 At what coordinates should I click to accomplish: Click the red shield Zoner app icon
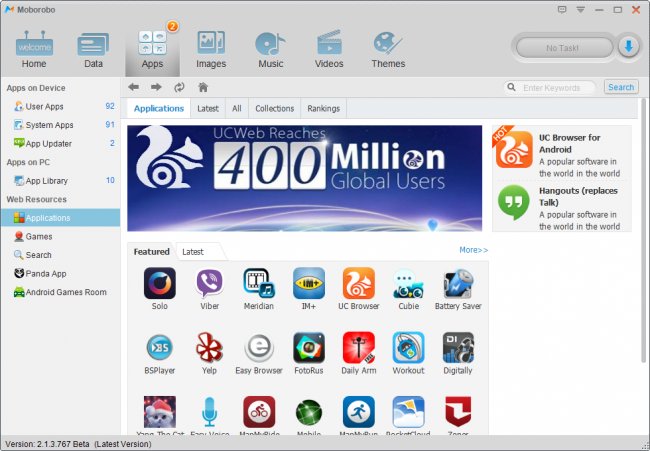tap(458, 412)
